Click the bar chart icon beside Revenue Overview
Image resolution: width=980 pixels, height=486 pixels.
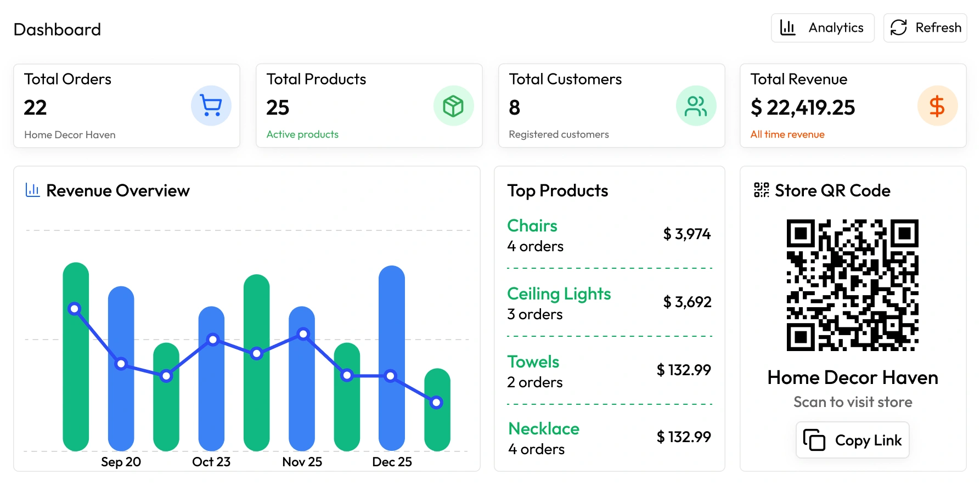33,190
